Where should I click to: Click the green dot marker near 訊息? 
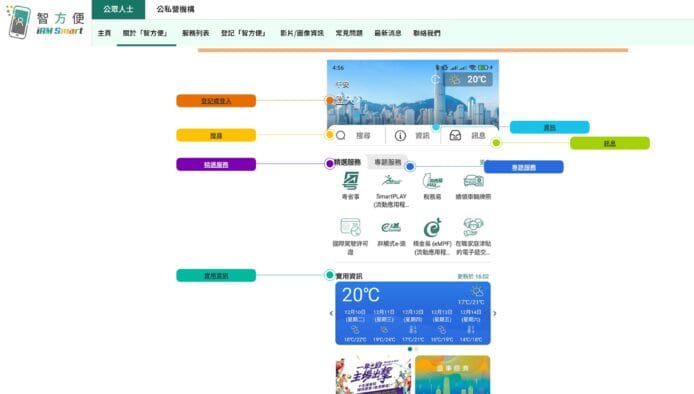pyautogui.click(x=496, y=143)
